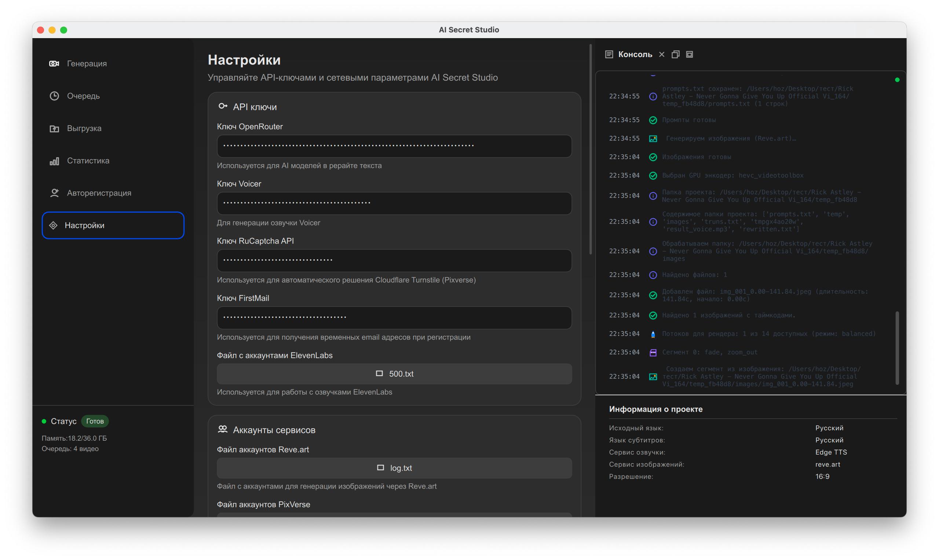
Task: Click the console list icon beside Консоль
Action: [x=609, y=54]
